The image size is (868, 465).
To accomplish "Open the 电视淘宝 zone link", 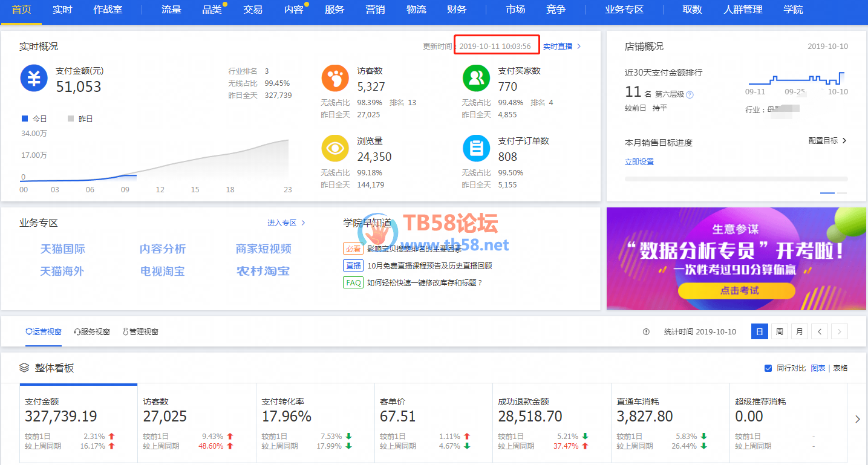I will (x=163, y=272).
